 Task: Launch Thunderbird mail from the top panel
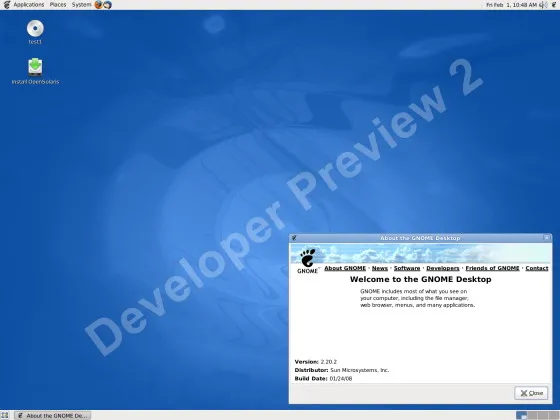[108, 5]
